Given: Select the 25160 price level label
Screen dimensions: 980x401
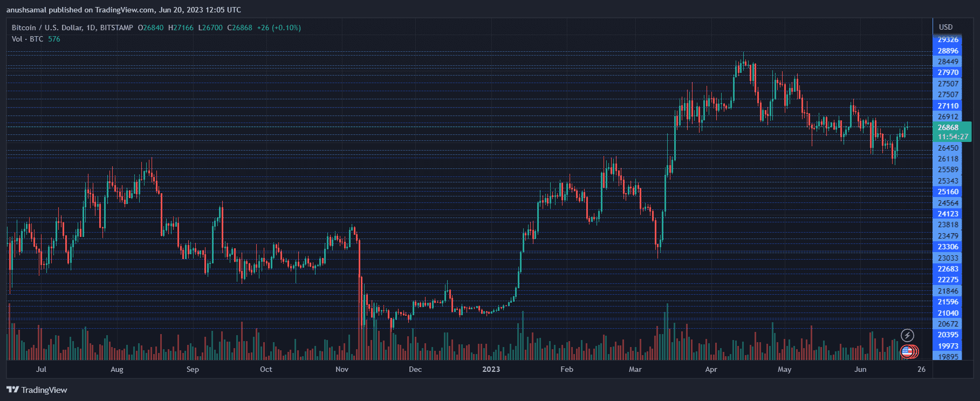Looking at the screenshot, I should click(948, 192).
